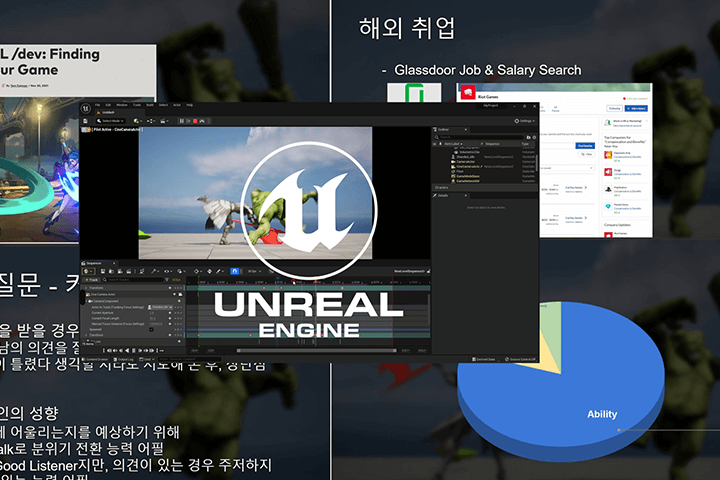Open the Edit menu in Unreal editor
The width and height of the screenshot is (720, 480).
[108, 105]
